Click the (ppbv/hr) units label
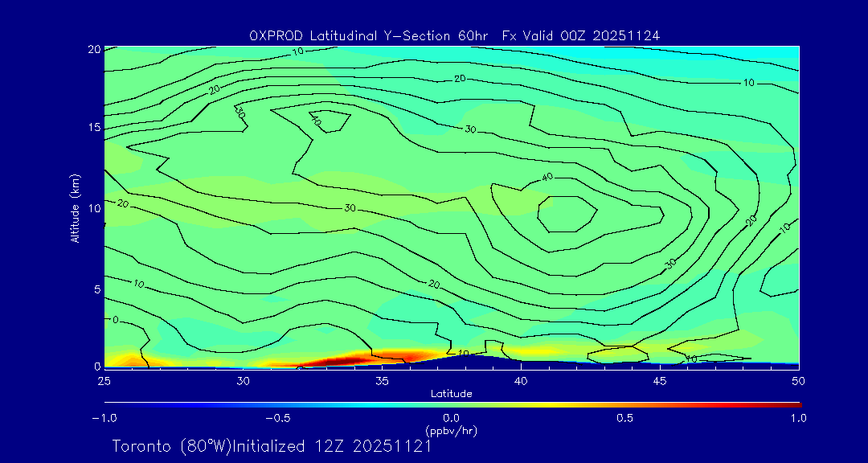Image resolution: width=868 pixels, height=463 pixels. point(451,431)
